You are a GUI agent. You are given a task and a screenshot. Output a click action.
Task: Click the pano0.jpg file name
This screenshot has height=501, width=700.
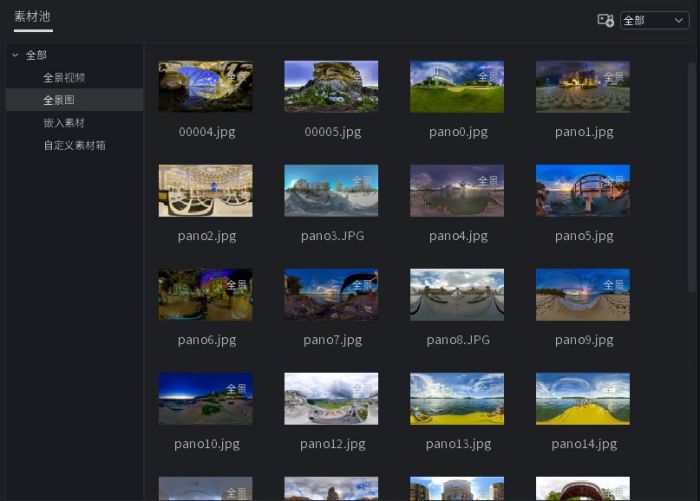click(458, 132)
